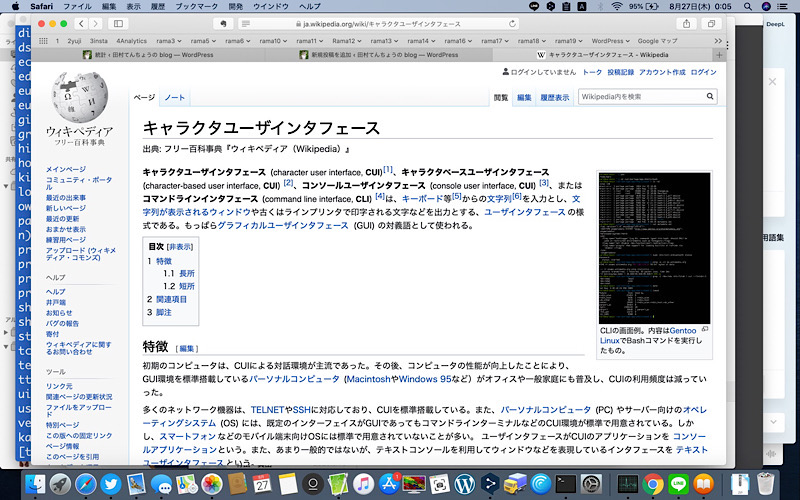This screenshot has height=500, width=800.
Task: Expand the rama17 favorites folder
Action: coord(494,41)
